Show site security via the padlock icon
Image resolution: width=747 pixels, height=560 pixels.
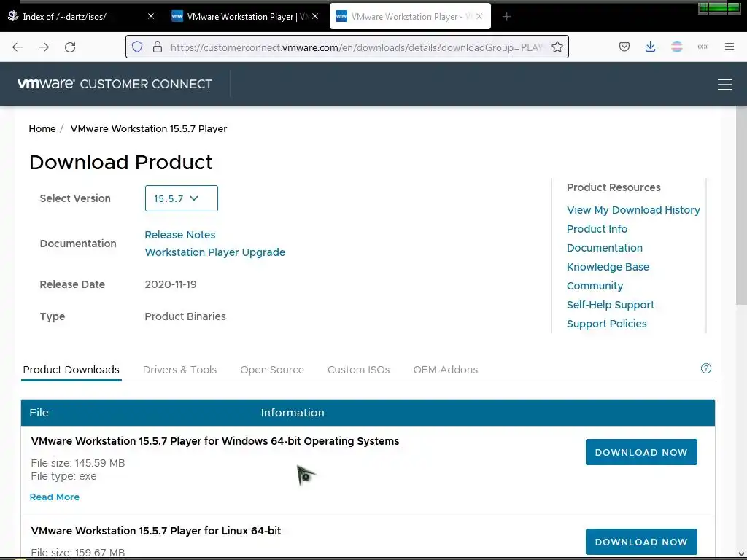point(158,47)
